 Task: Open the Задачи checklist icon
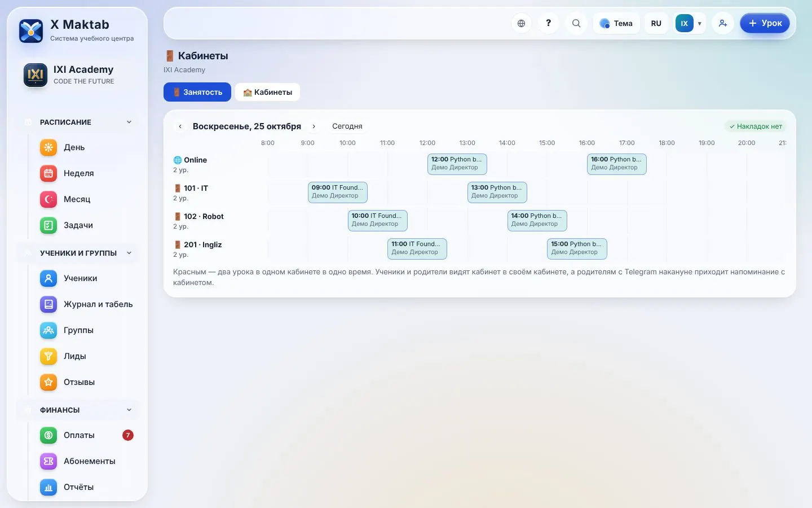tap(48, 225)
